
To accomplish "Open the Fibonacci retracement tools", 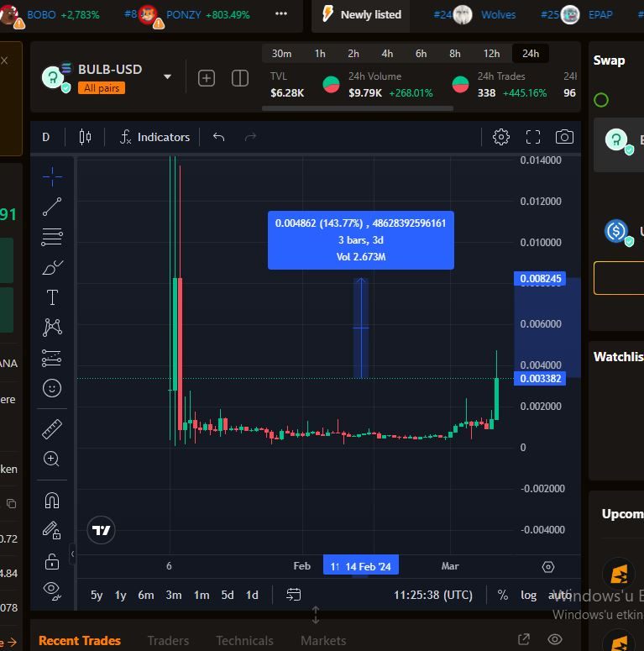I will point(52,237).
